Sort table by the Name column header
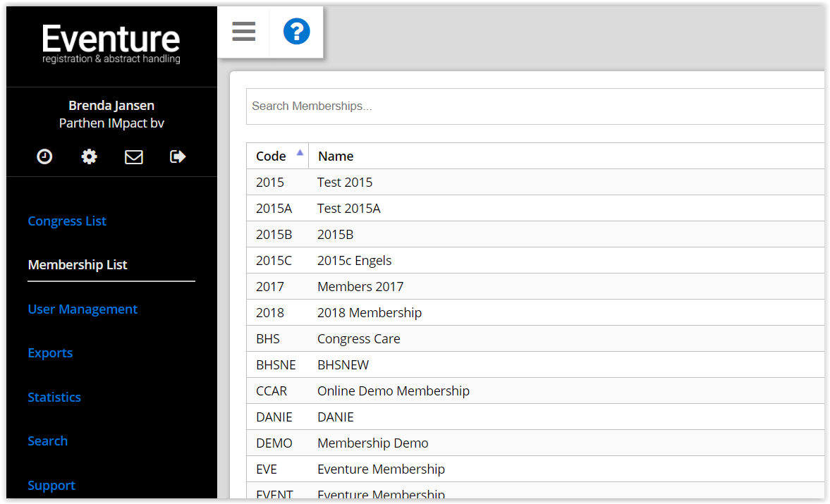Screen dimensions: 830x504 click(336, 156)
